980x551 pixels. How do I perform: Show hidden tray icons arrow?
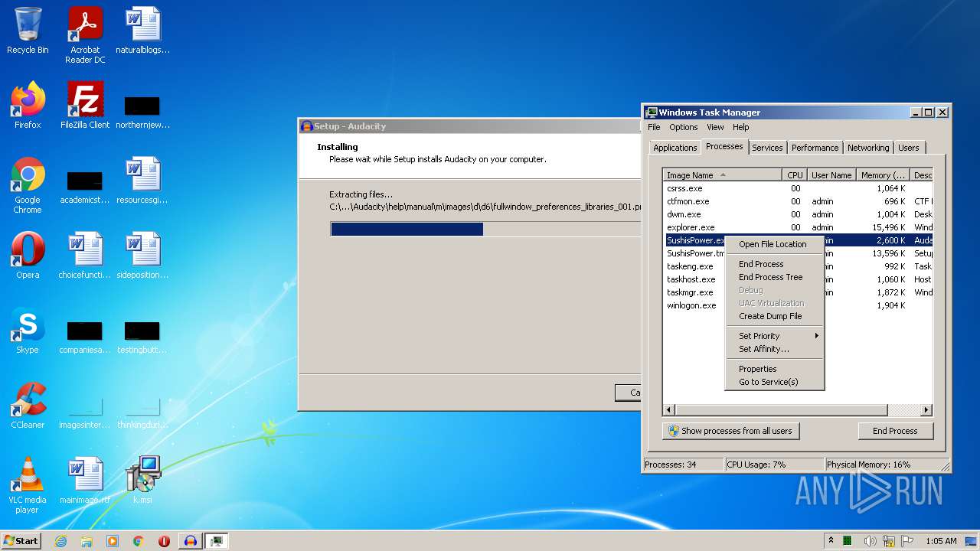coord(831,541)
